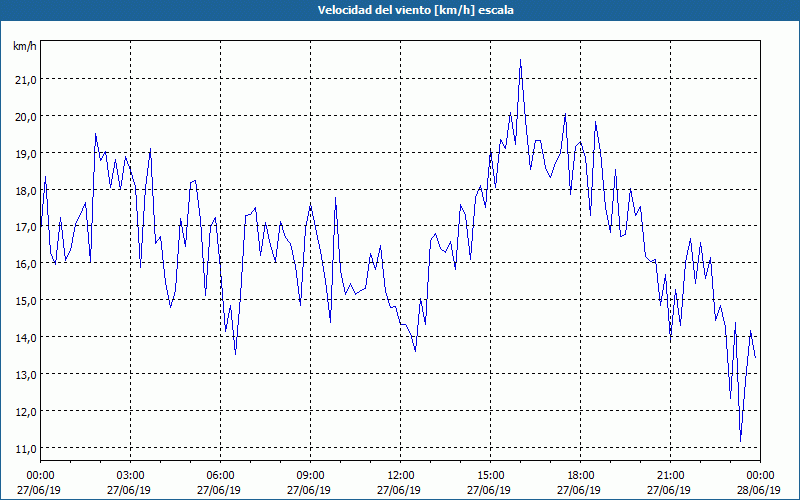The height and width of the screenshot is (500, 800).
Task: Click the 03:00 time axis label
Action: pos(131,476)
